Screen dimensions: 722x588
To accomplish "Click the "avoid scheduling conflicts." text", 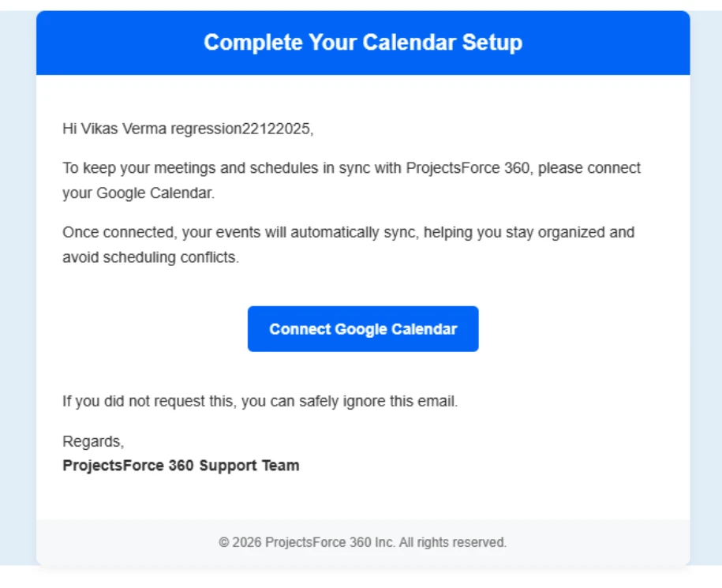I will pos(150,257).
